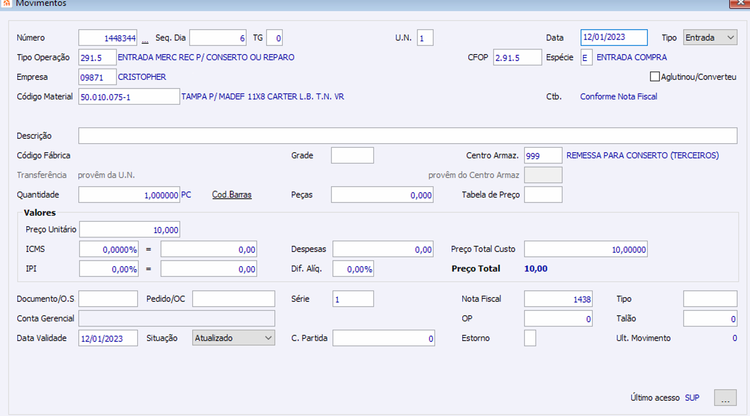Click ENTRADA MERC REC P/ CONSERTO OU REPARO text

206,57
